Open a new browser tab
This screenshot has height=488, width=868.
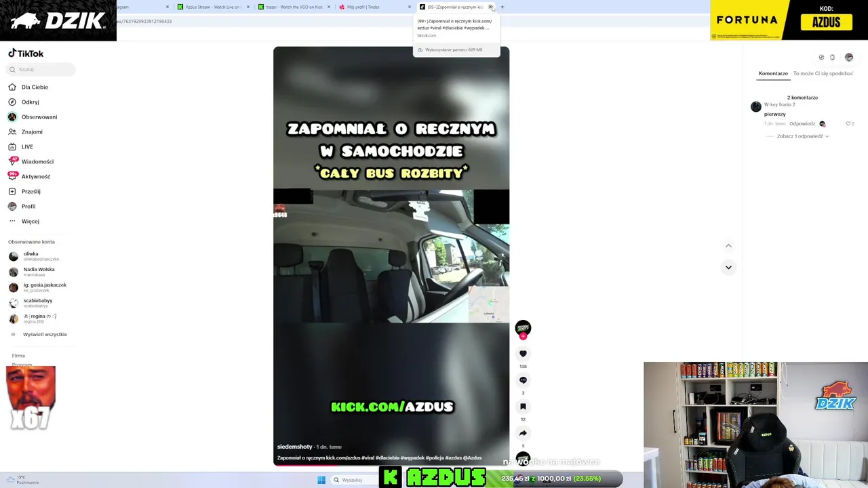tap(502, 7)
